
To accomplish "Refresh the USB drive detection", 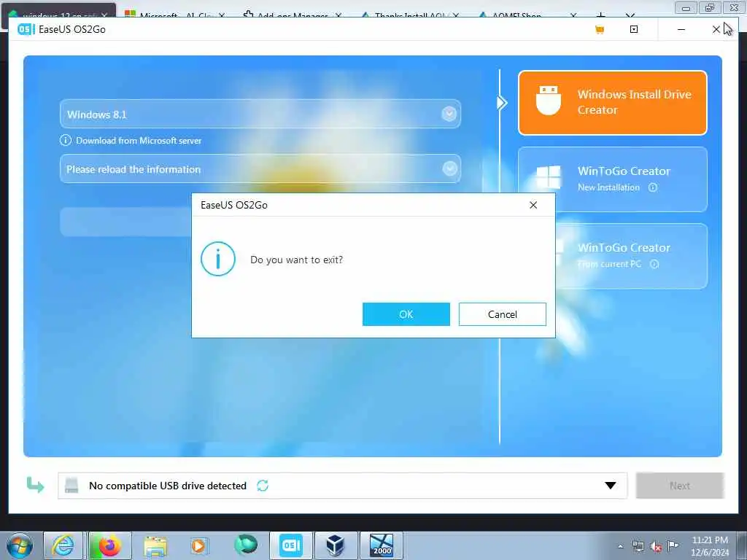I will 263,486.
